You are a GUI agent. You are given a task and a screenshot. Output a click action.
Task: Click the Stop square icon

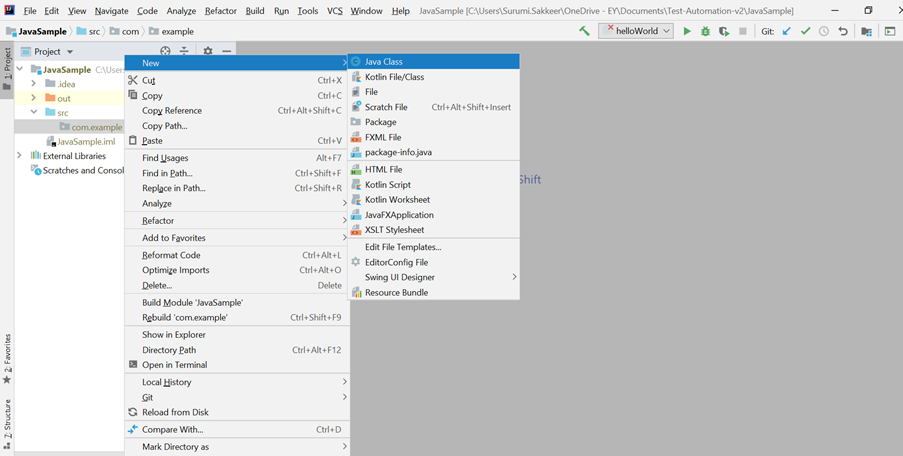pyautogui.click(x=743, y=31)
